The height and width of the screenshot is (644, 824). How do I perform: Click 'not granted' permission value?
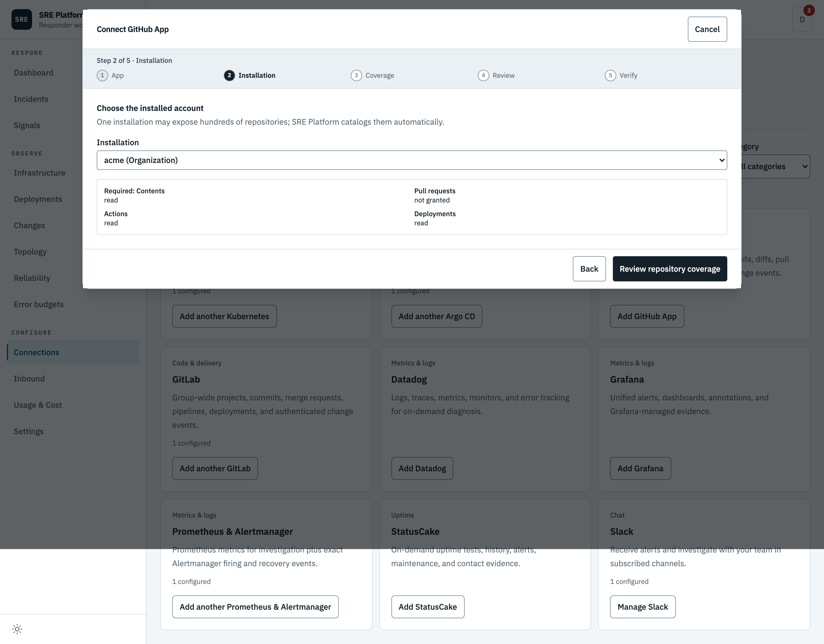[432, 200]
